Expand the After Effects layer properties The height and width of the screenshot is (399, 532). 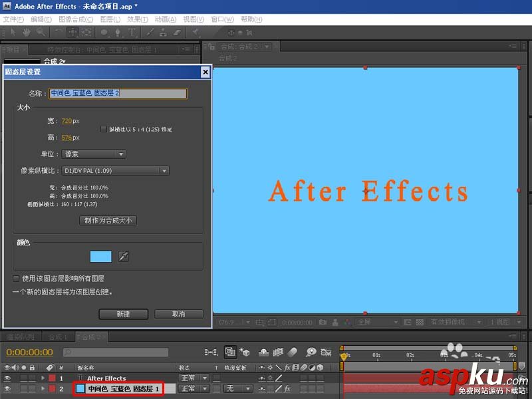pos(43,378)
